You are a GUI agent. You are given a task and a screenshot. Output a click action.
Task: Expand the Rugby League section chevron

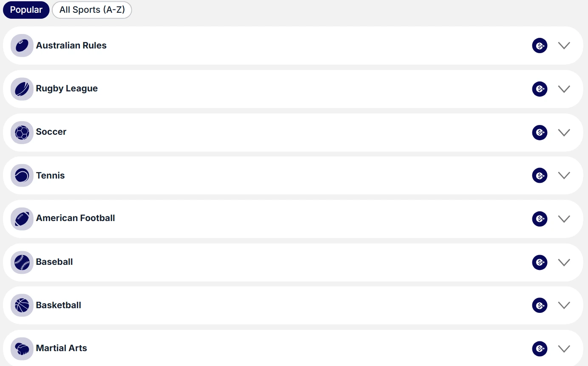point(564,89)
